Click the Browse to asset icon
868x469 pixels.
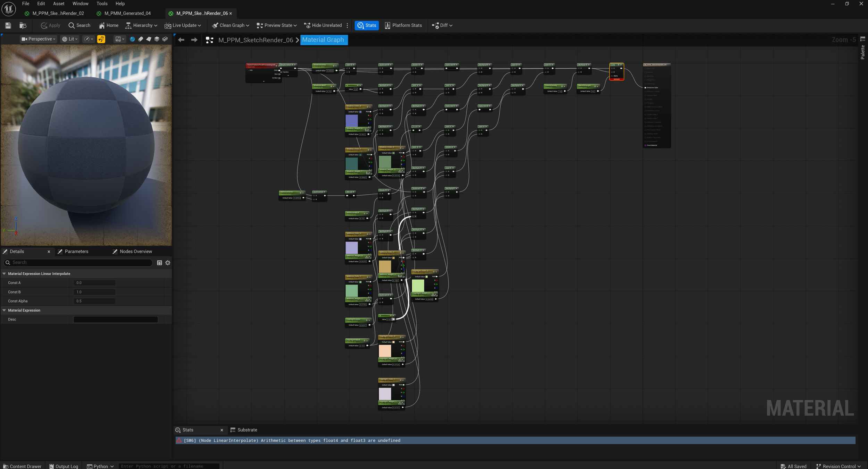click(x=23, y=25)
